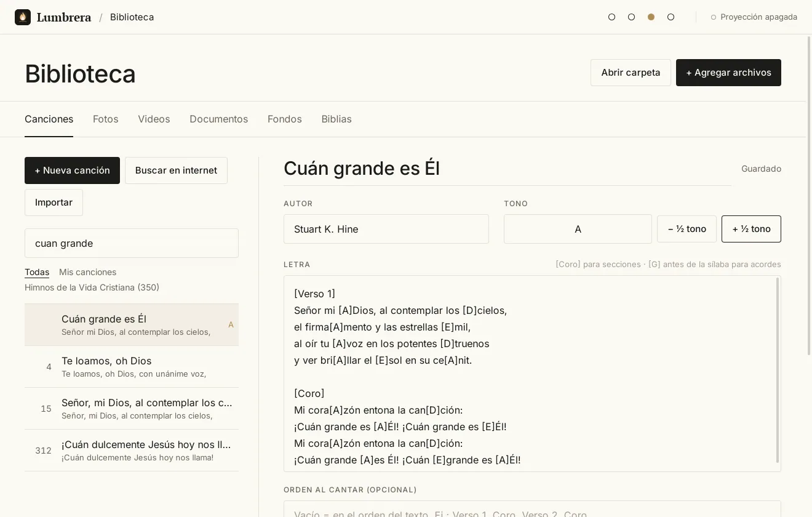Open the Canciones tab
Viewport: 812px width, 517px height.
49,119
